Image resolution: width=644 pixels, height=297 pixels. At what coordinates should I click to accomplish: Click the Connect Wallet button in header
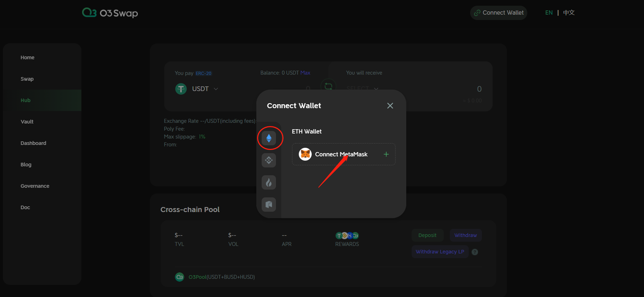click(499, 13)
